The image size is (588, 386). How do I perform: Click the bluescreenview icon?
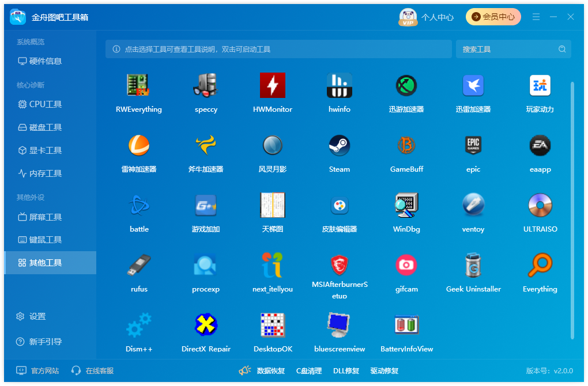point(340,325)
